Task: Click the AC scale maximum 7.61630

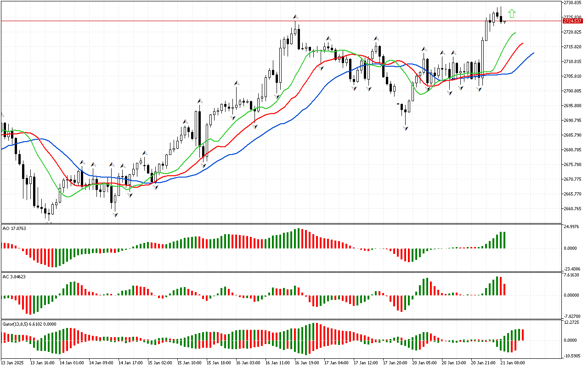Action: 572,275
